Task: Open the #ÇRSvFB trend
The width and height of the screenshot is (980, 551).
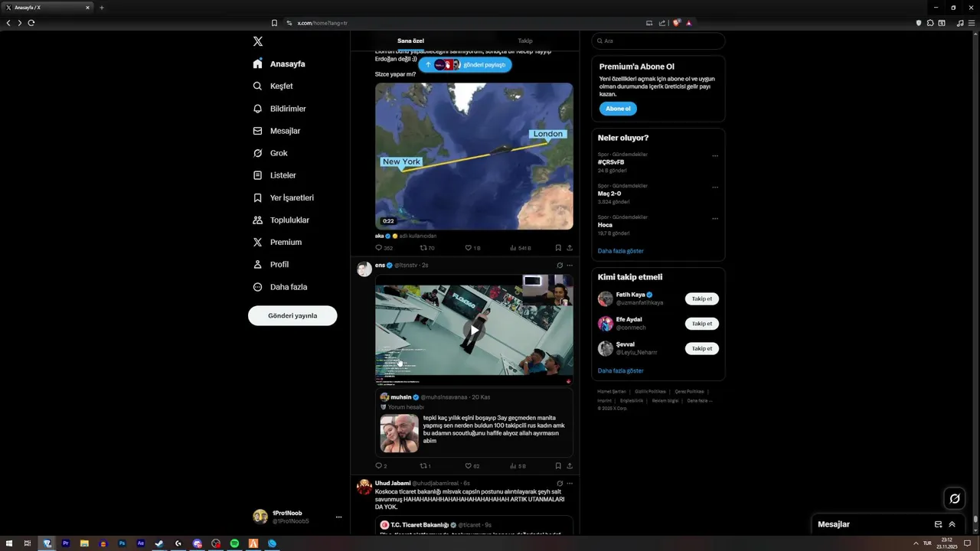Action: point(611,162)
